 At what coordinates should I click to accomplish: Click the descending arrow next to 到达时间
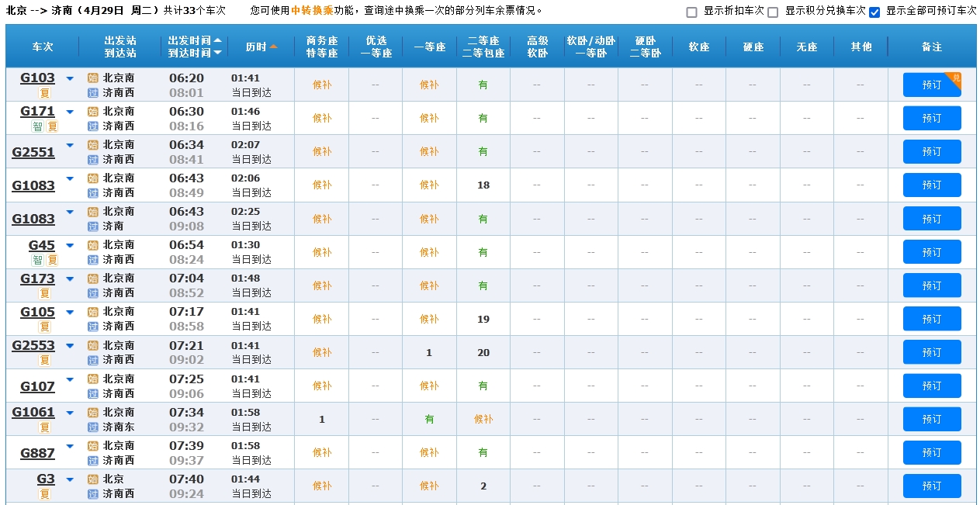tap(217, 53)
